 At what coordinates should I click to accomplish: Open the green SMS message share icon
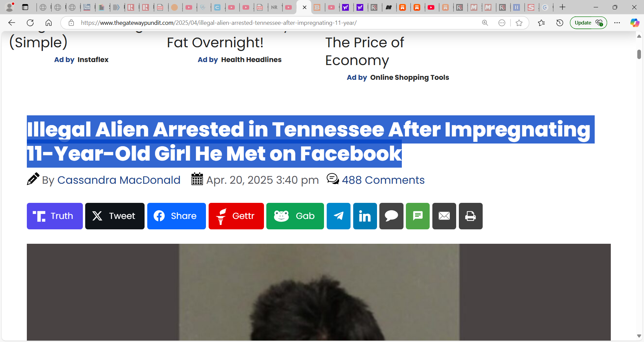pos(418,216)
